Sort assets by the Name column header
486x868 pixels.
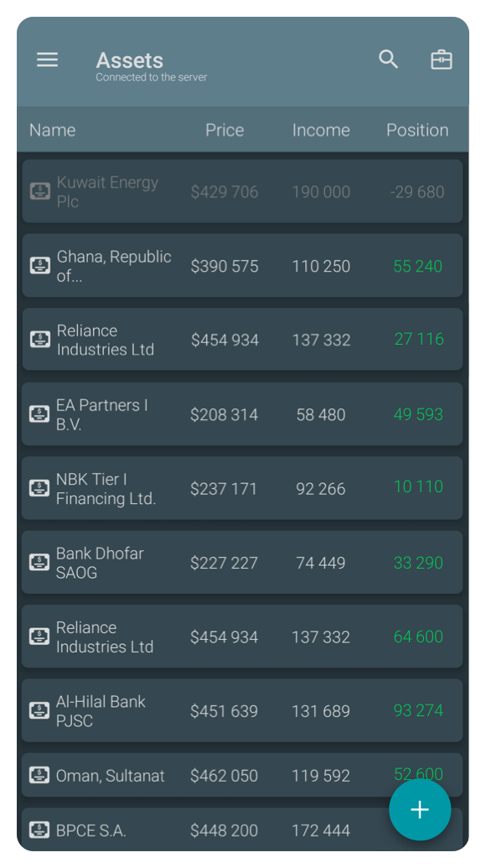point(53,130)
